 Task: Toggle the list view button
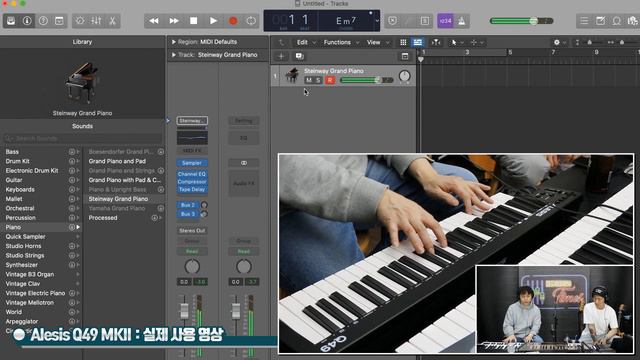pos(418,42)
